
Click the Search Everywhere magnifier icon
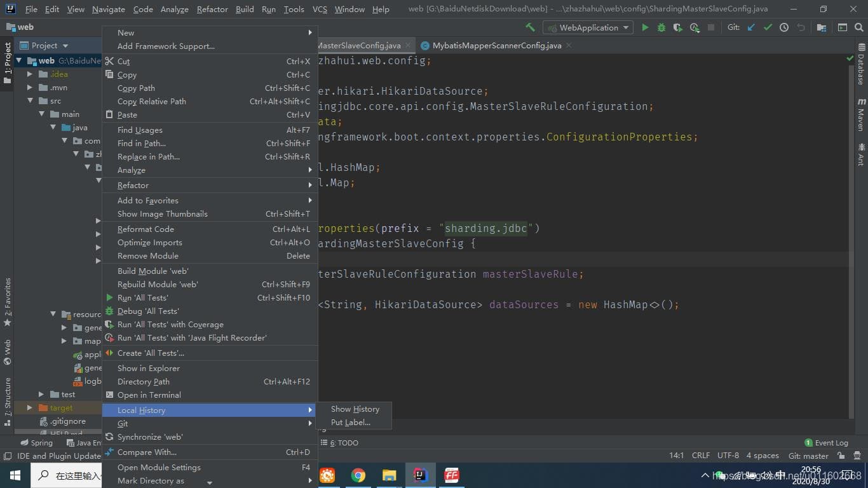click(x=859, y=27)
